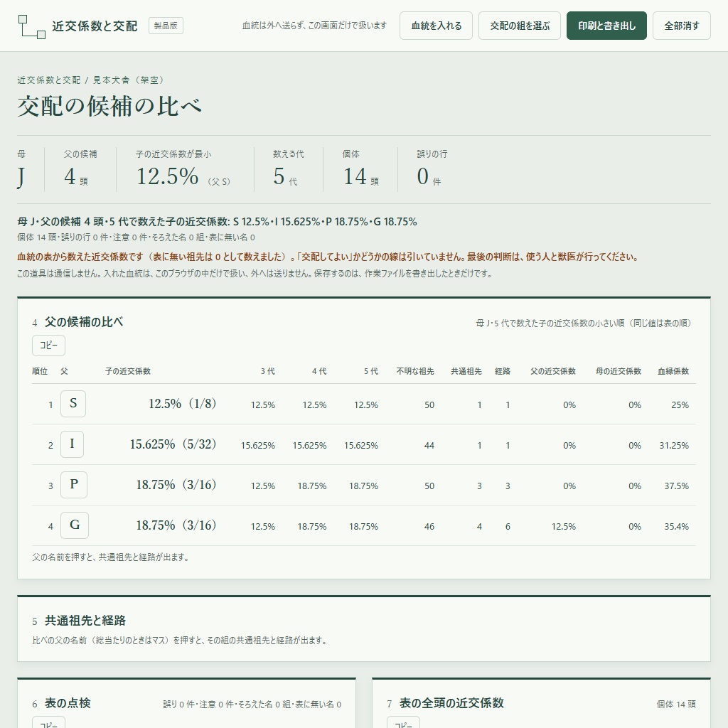Click the 順位 column header

[x=40, y=371]
